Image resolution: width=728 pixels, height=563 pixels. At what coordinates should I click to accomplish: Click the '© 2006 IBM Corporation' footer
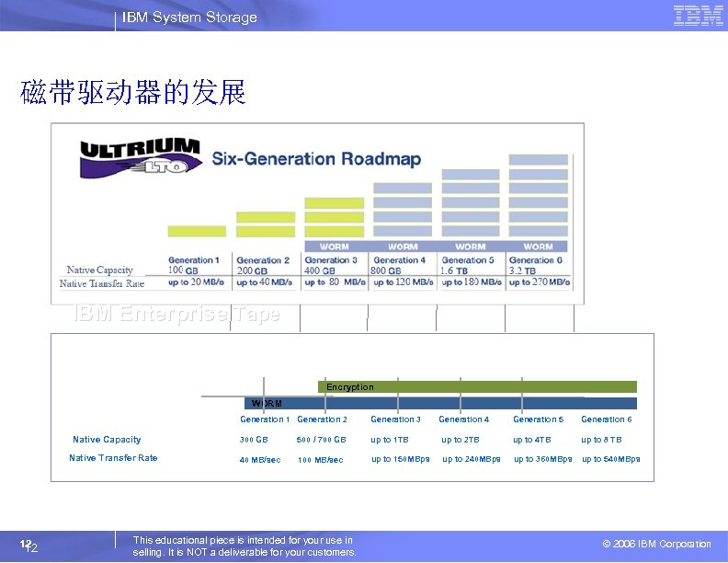coord(656,544)
